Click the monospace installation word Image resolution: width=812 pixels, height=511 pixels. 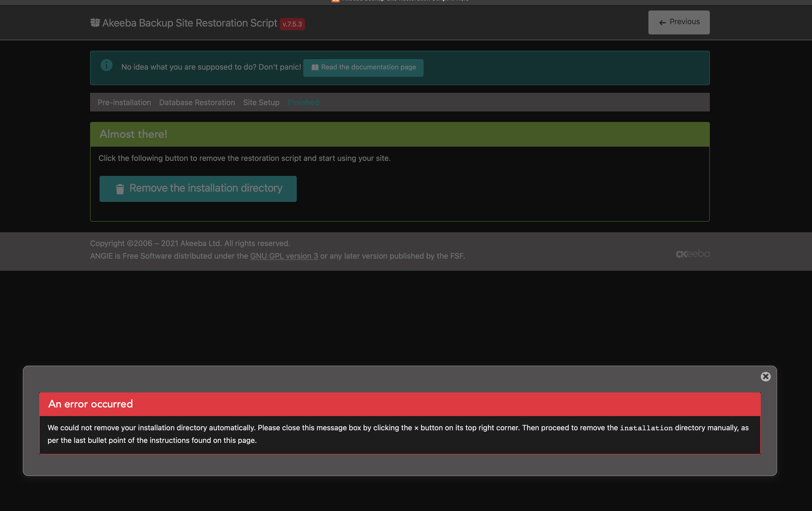tap(646, 428)
